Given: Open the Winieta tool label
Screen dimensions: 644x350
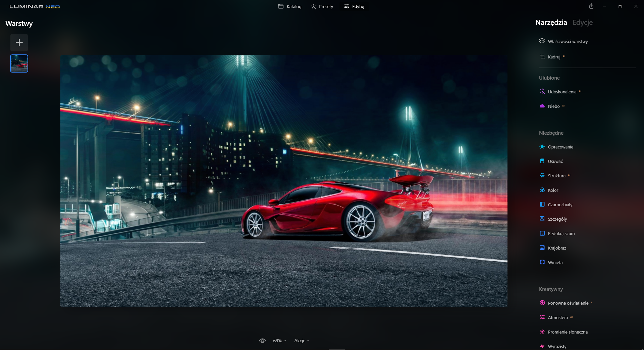Looking at the screenshot, I should [555, 262].
